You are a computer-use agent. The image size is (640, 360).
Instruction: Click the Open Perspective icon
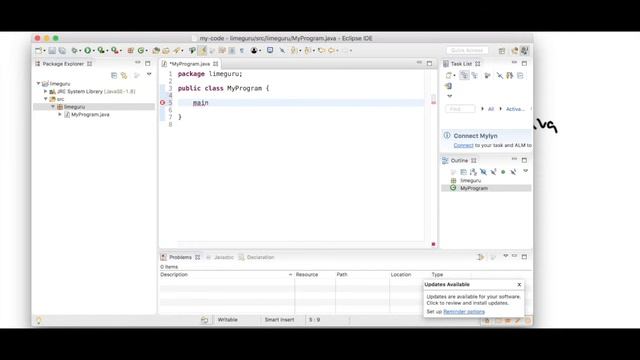click(x=502, y=51)
